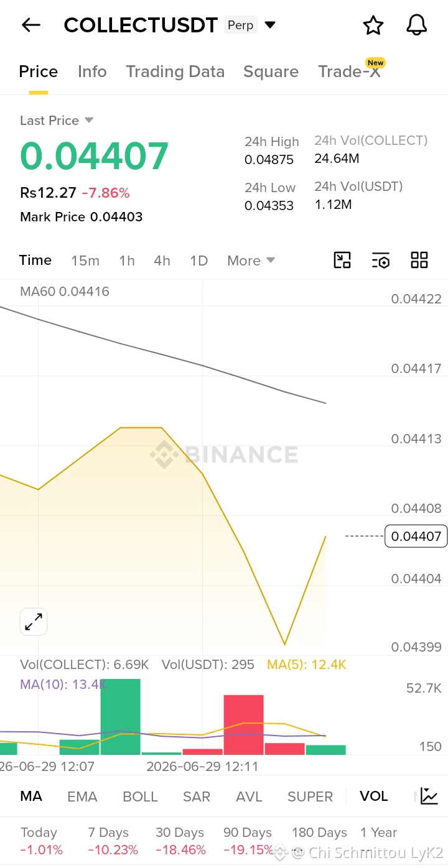Select the 15m timeframe
This screenshot has width=448, height=868.
(85, 261)
